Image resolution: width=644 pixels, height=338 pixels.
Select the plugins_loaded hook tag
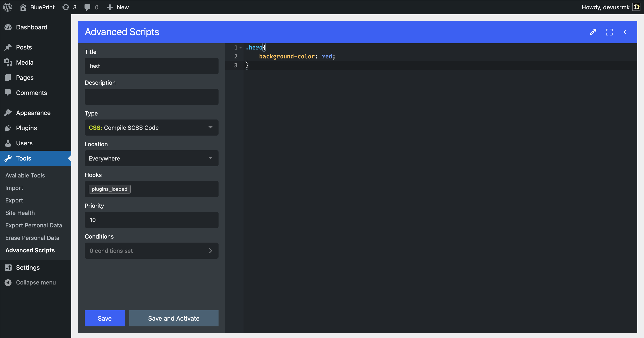tap(109, 189)
